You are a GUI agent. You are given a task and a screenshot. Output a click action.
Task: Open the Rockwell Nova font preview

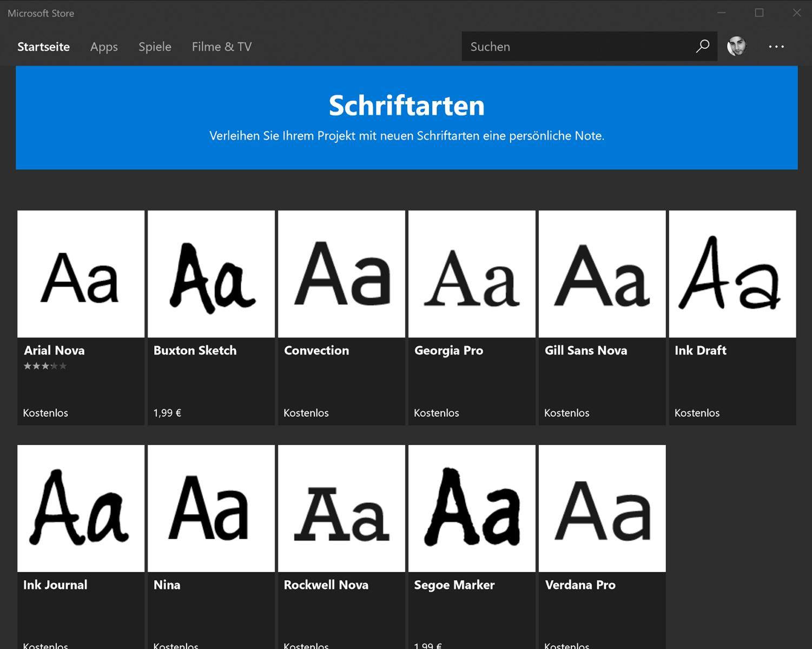(x=341, y=508)
